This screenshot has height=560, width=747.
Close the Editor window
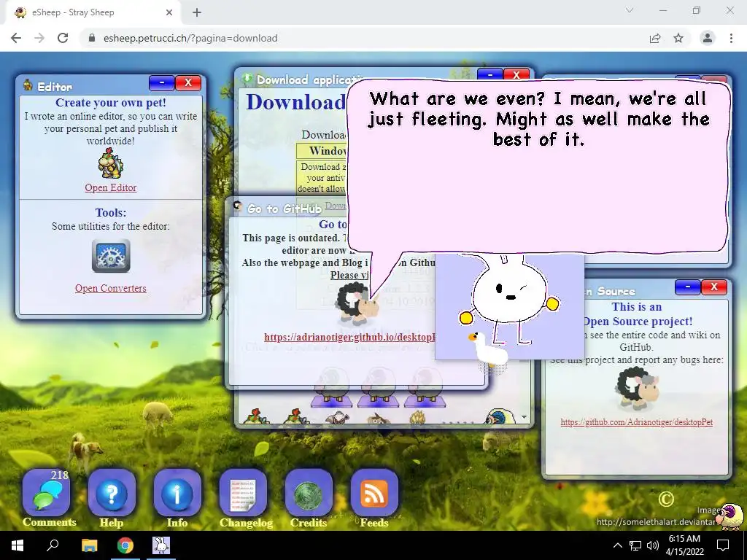click(188, 83)
